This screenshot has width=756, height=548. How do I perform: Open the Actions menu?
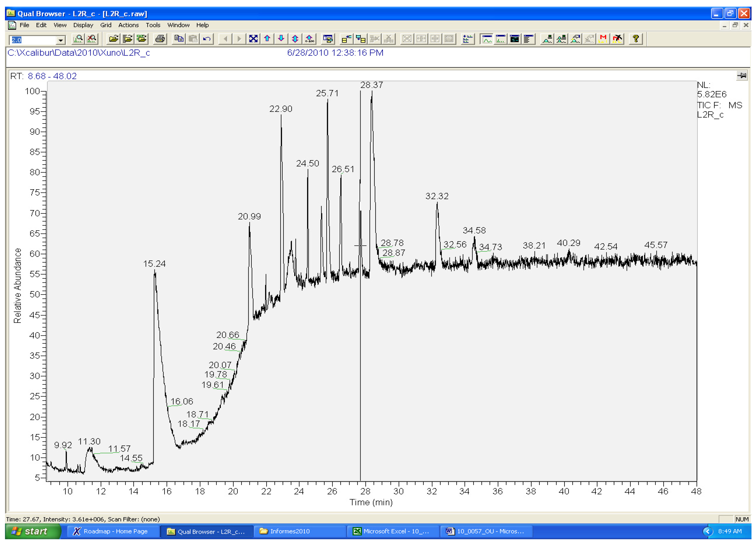[128, 25]
